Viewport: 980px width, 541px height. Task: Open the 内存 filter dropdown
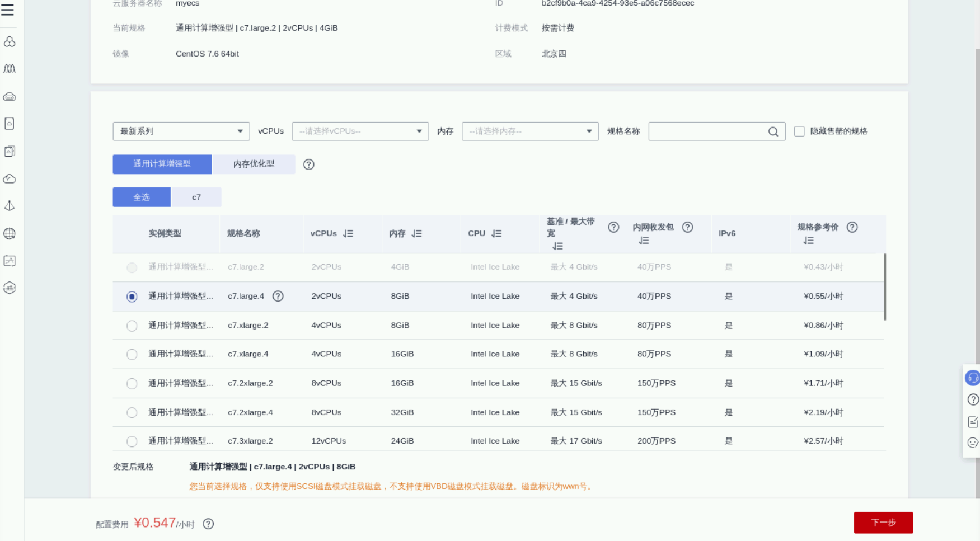click(x=530, y=131)
